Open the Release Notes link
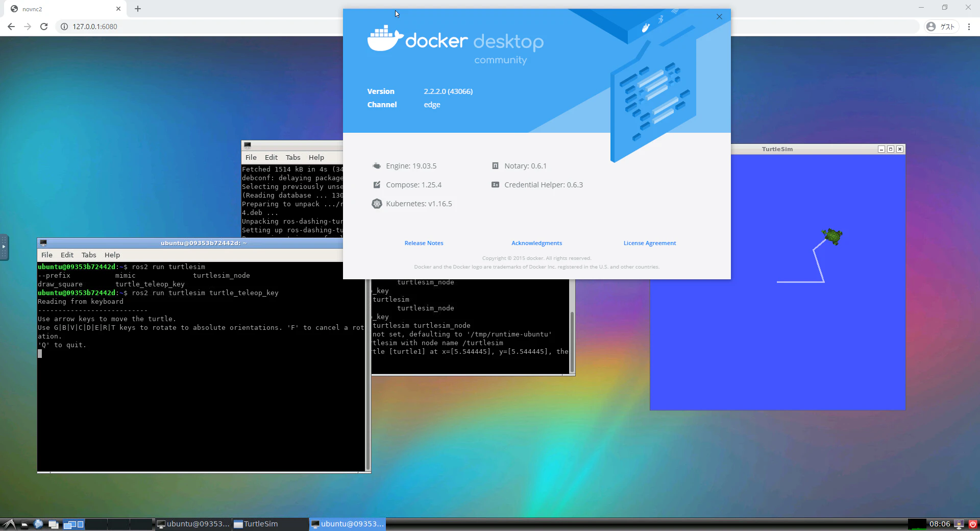 click(424, 243)
